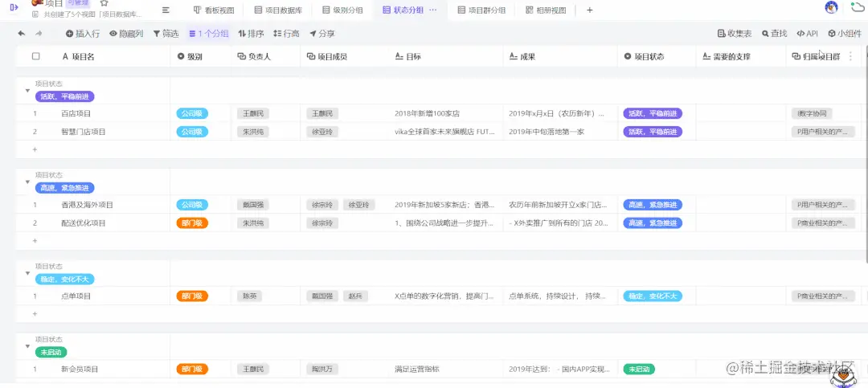Click the redo arrow icon

click(x=39, y=34)
